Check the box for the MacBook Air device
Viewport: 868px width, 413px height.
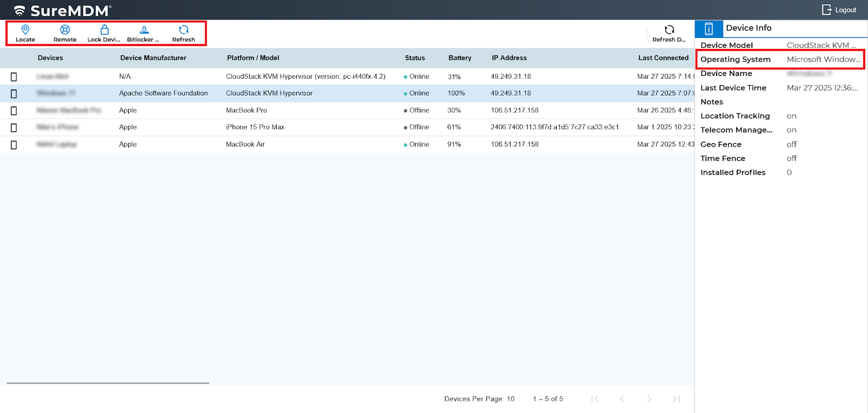(14, 145)
